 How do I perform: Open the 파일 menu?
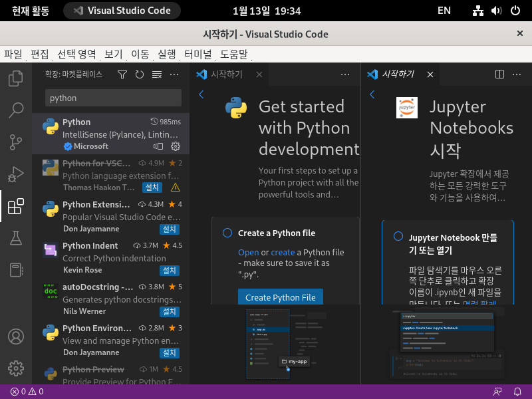pyautogui.click(x=13, y=54)
